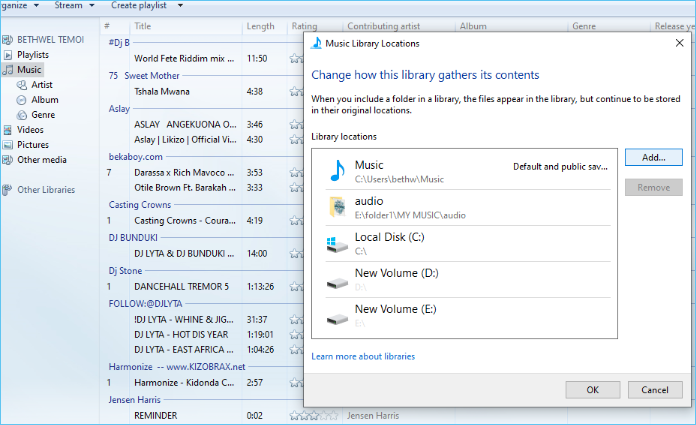Sort tracks by the Length column header
696x425 pixels.
[x=260, y=25]
